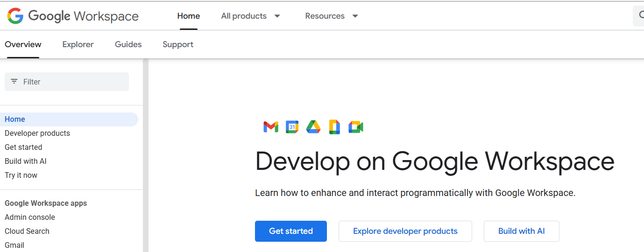Type in the sidebar Filter field
Screen dimensions: 644x252
tap(70, 82)
